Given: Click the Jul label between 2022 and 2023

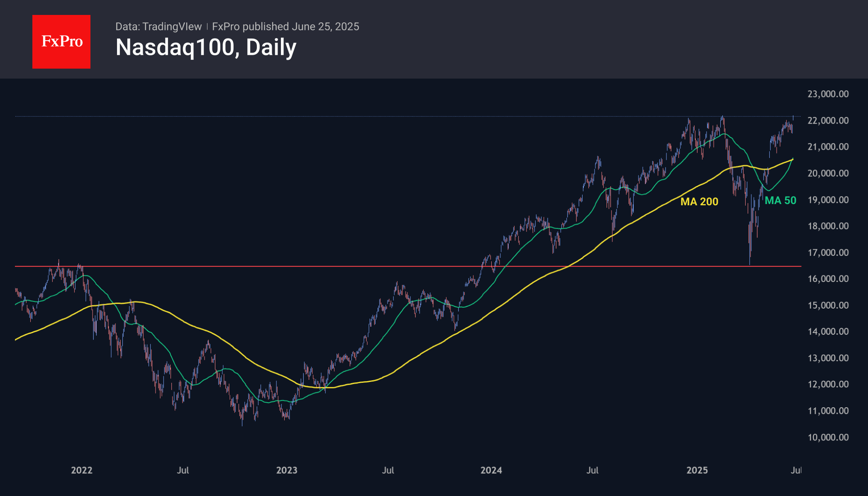Looking at the screenshot, I should click(183, 470).
